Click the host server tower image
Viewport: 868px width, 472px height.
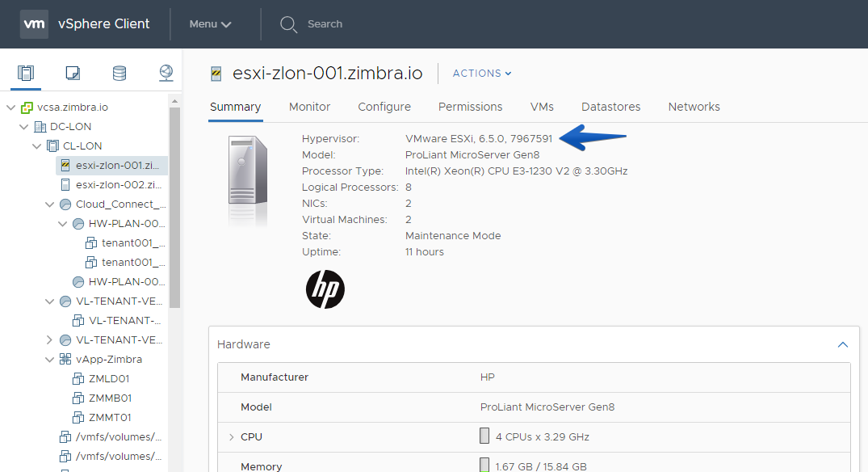click(x=247, y=171)
